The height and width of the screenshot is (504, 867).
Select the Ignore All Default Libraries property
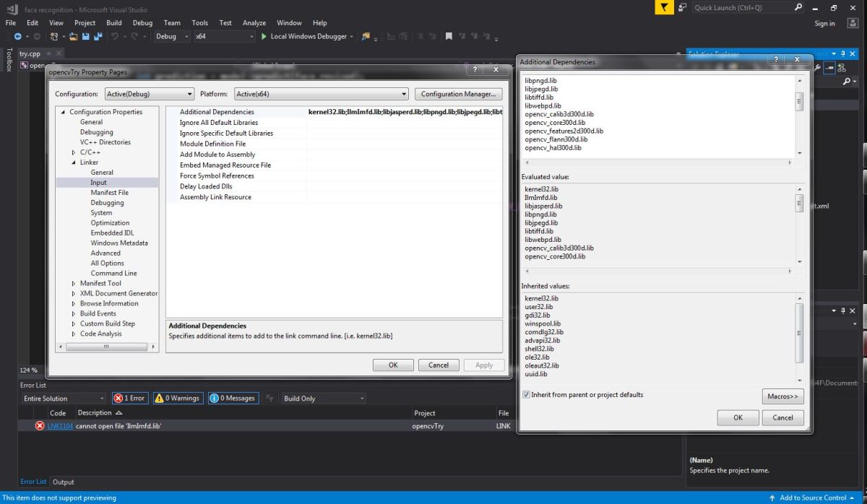[x=219, y=123]
